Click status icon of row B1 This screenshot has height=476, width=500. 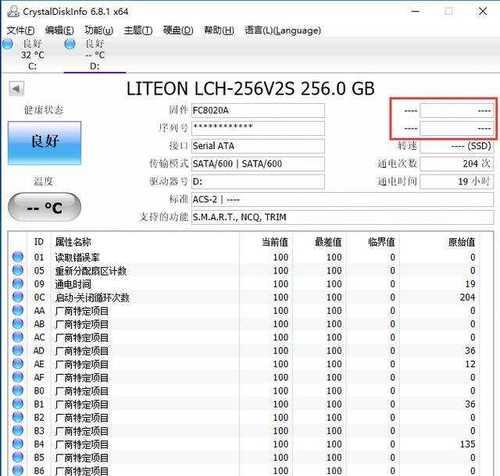click(18, 404)
